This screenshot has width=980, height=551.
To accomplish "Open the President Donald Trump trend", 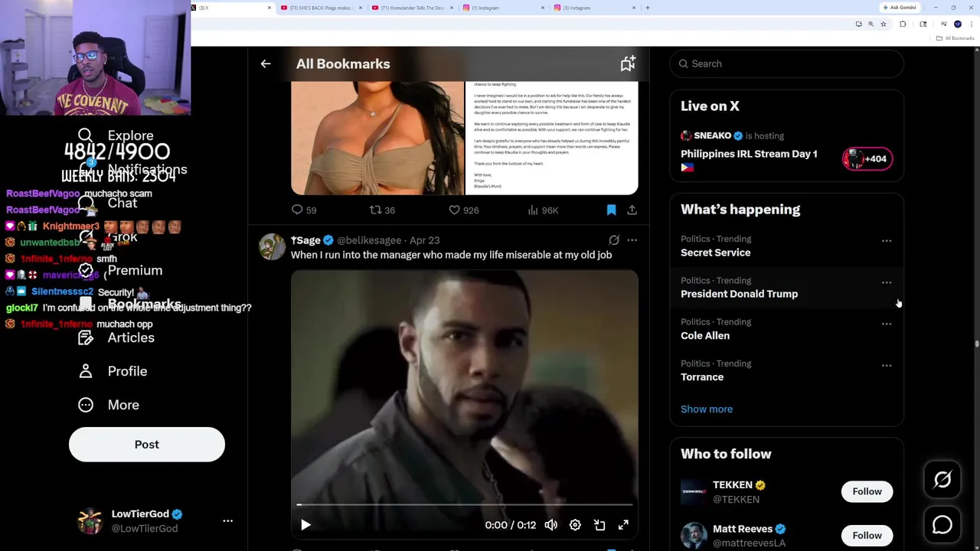I will [x=787, y=288].
